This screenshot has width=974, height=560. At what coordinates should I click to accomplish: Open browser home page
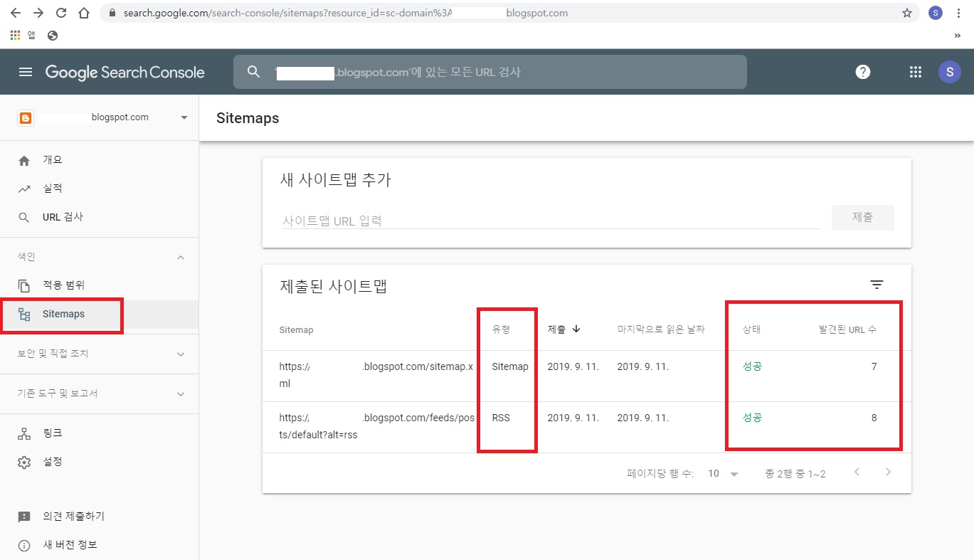pos(84,13)
